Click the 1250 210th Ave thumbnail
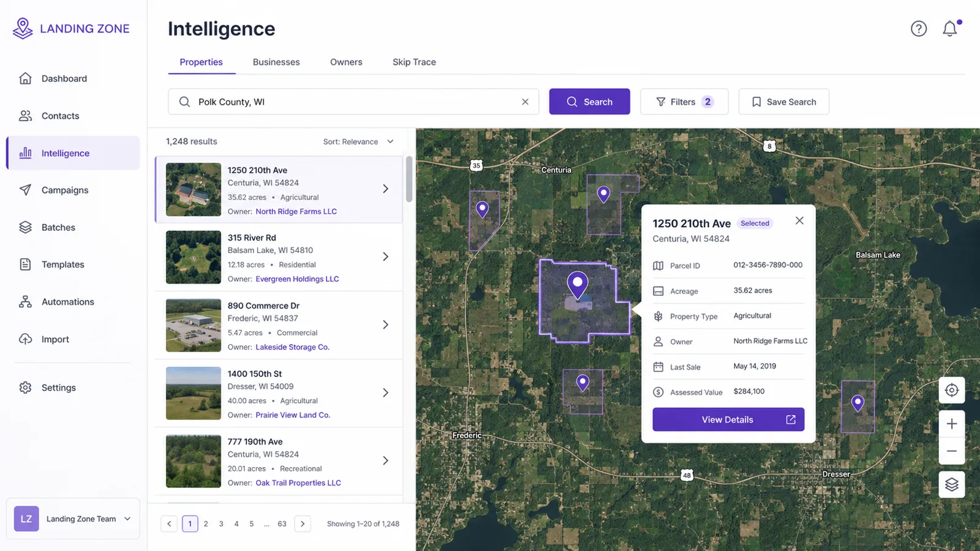This screenshot has width=980, height=551. point(194,189)
